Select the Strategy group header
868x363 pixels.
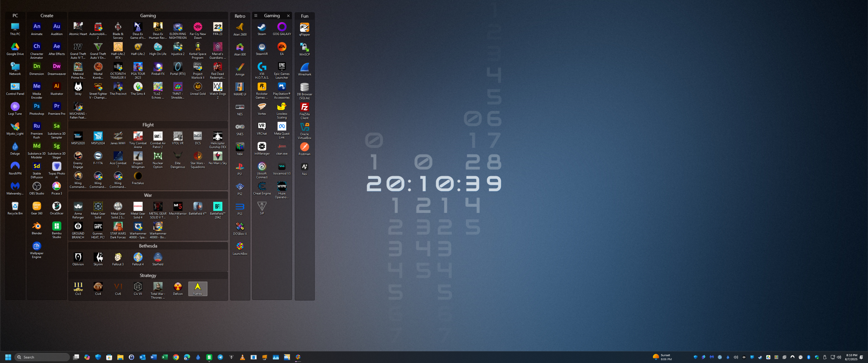click(148, 275)
